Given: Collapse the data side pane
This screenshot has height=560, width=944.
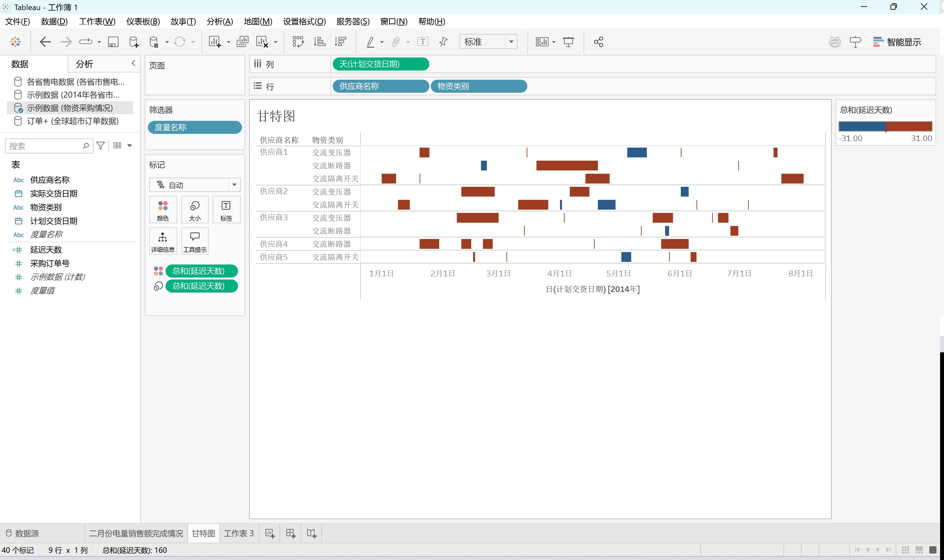Looking at the screenshot, I should coord(133,63).
